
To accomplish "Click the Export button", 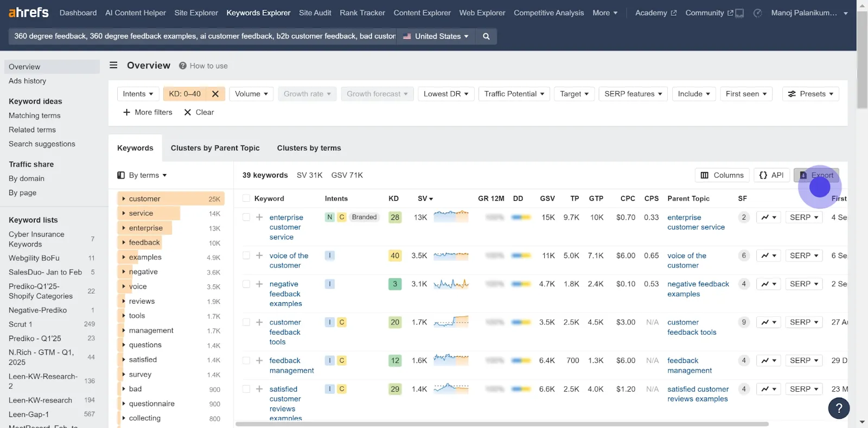I will (x=816, y=175).
